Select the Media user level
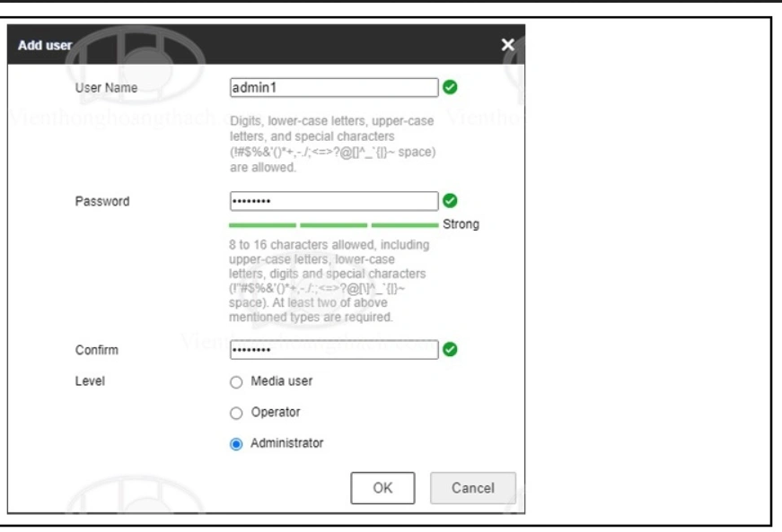Viewport: 782px width, 532px height. pyautogui.click(x=237, y=381)
